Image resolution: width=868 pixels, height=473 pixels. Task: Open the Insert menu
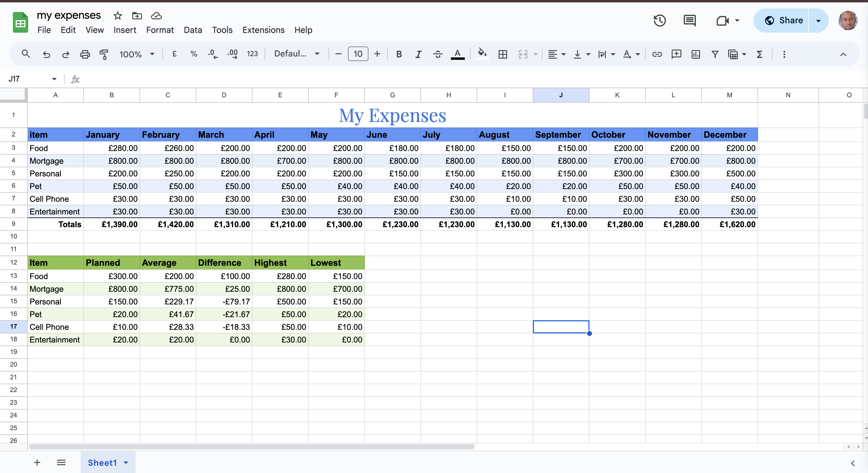(x=125, y=30)
